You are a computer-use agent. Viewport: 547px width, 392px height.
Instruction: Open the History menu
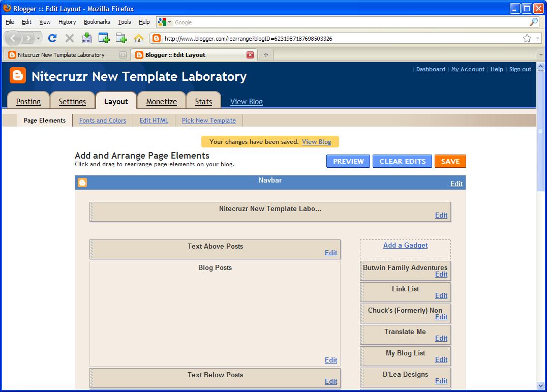click(67, 22)
